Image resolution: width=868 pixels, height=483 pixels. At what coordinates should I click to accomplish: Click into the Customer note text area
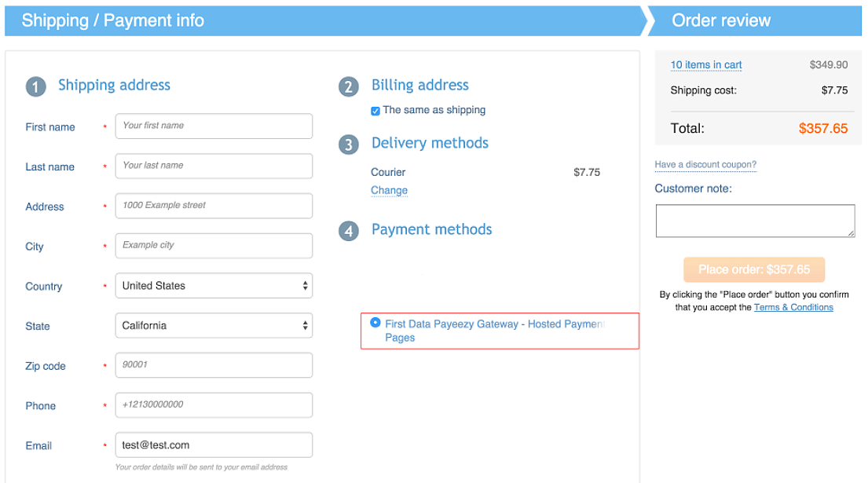click(x=755, y=221)
